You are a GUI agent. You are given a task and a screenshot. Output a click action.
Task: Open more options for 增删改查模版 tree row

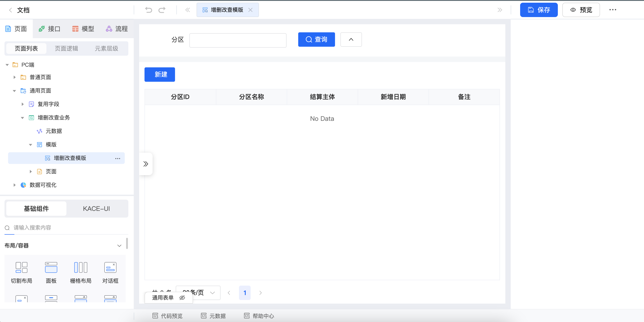(118, 158)
